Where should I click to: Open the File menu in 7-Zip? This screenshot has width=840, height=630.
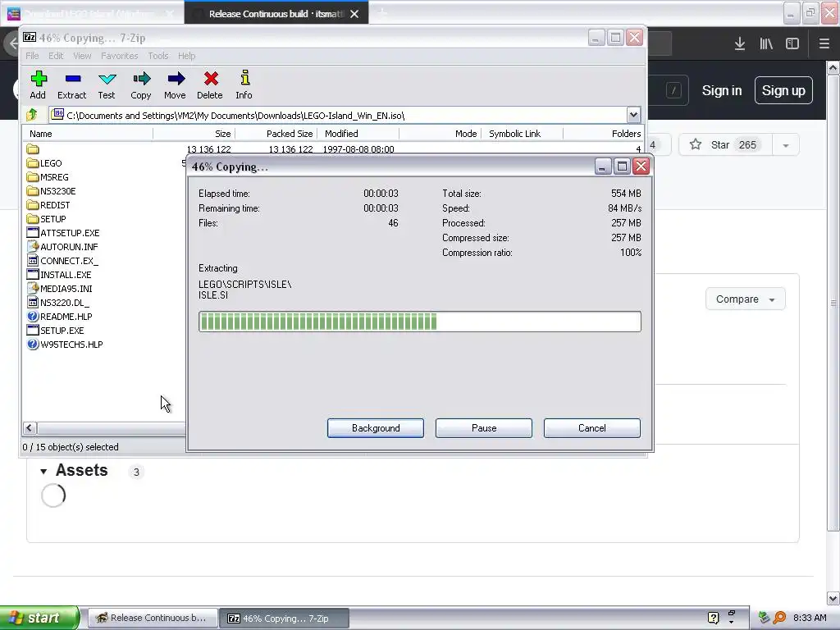pos(32,56)
